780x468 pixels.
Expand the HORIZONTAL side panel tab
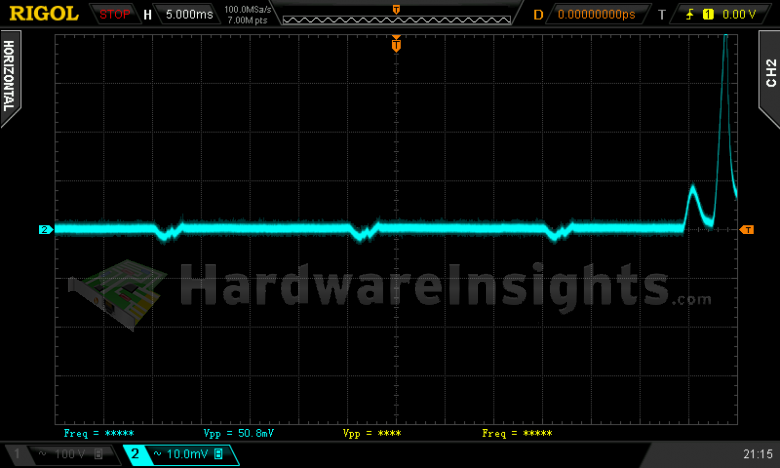tap(9, 80)
